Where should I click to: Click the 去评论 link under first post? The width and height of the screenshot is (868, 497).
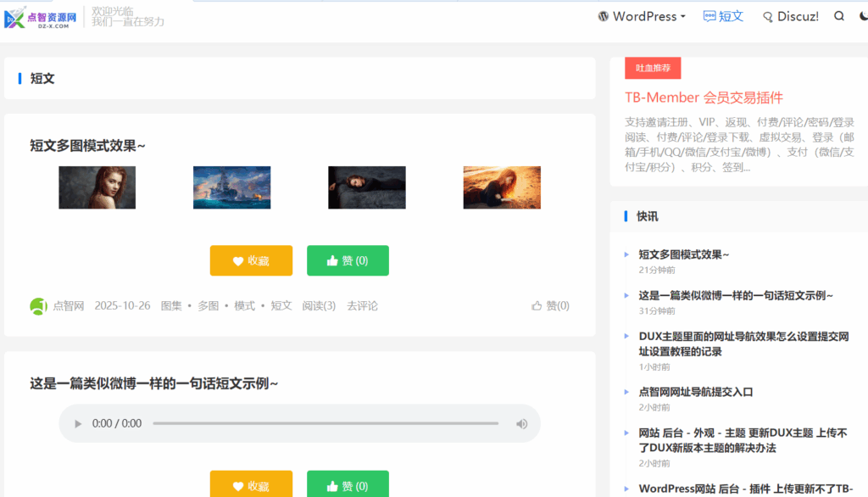(362, 305)
